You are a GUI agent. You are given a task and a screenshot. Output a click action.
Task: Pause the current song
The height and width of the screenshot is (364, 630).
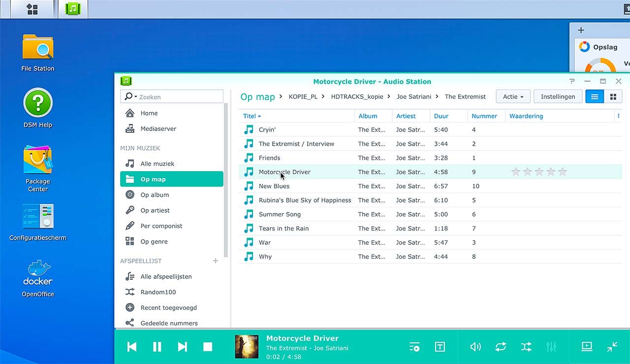point(157,347)
